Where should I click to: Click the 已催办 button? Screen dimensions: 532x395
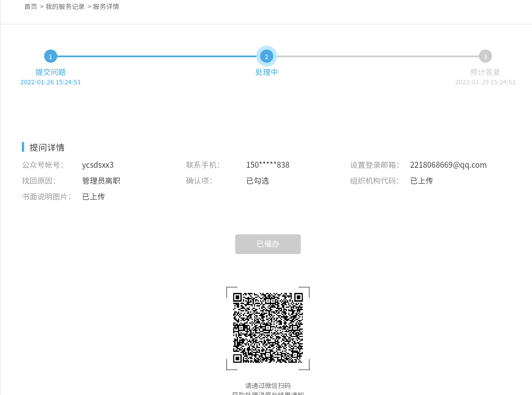267,244
